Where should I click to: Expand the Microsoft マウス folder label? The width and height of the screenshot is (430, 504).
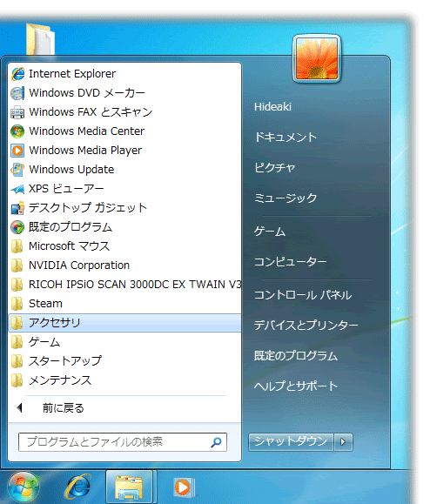coord(69,246)
